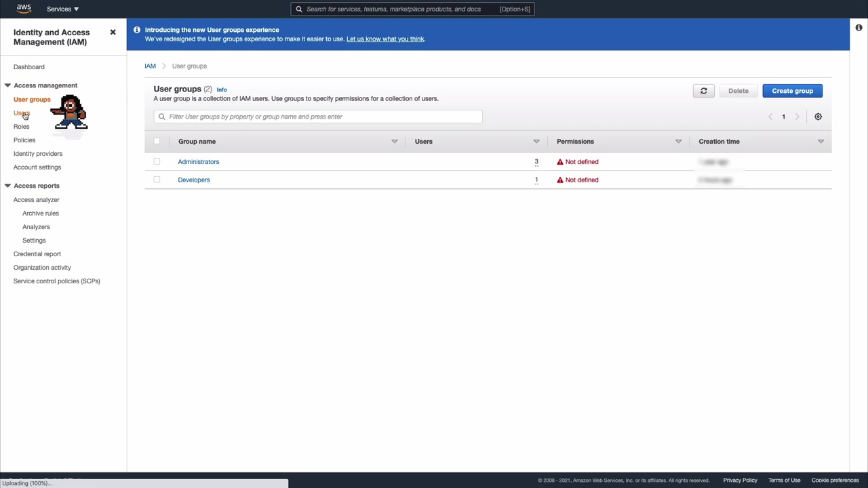
Task: Open the Services dropdown menu
Action: click(62, 9)
